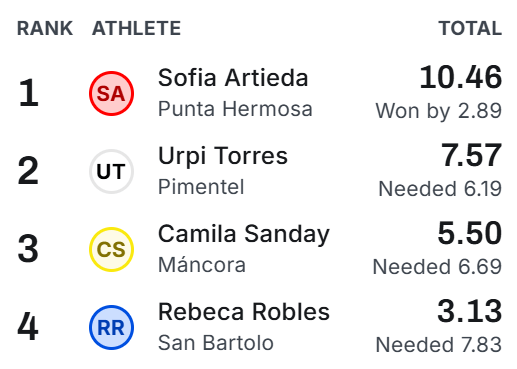Open Sofia Artieda's athlete name

pos(233,78)
